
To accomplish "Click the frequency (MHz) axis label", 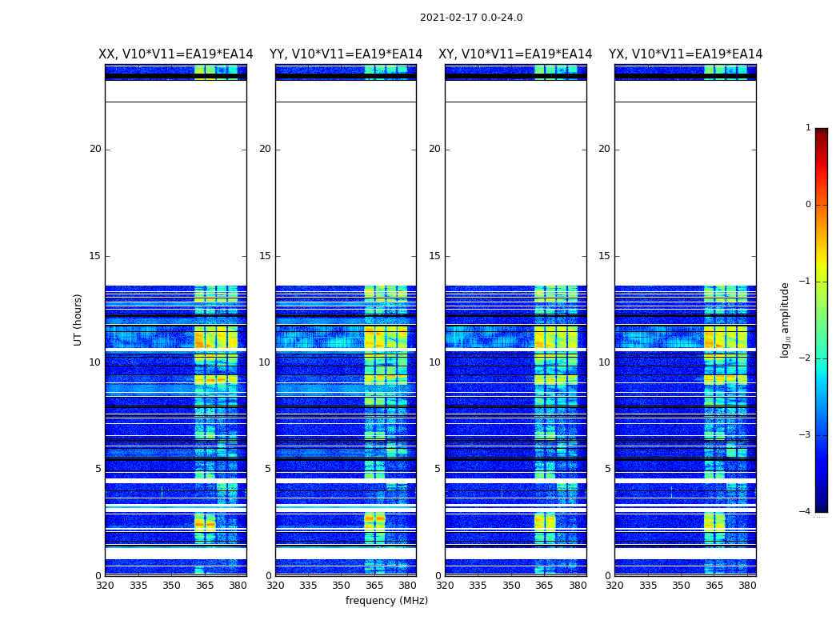I will pos(386,600).
